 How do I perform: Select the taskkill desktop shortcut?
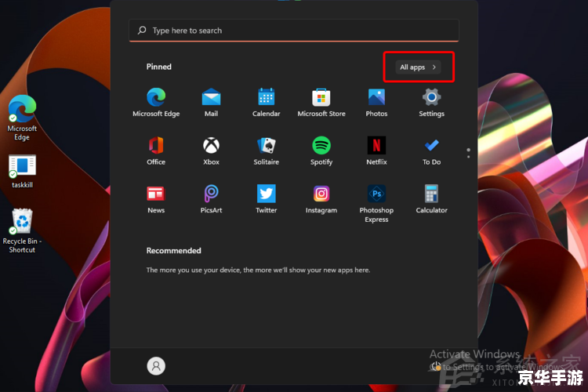(x=22, y=172)
